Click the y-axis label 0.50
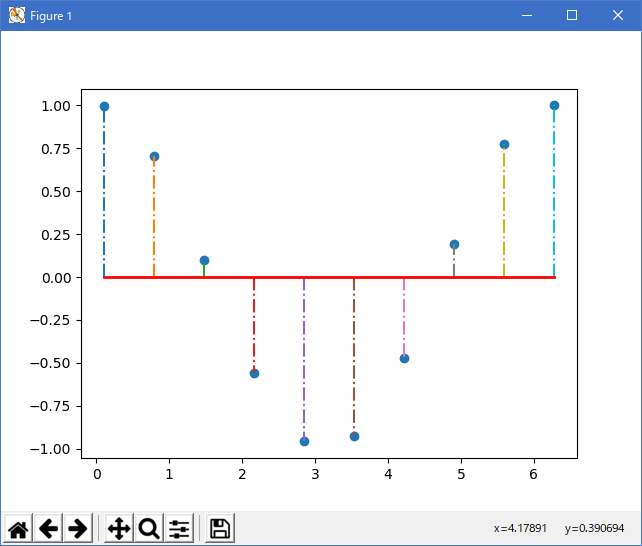 click(x=56, y=192)
